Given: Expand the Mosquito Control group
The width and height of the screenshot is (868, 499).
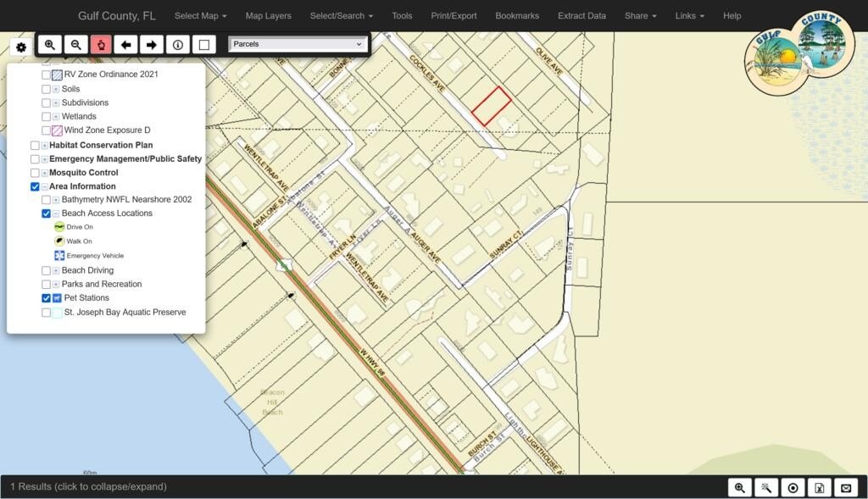Looking at the screenshot, I should pyautogui.click(x=44, y=173).
